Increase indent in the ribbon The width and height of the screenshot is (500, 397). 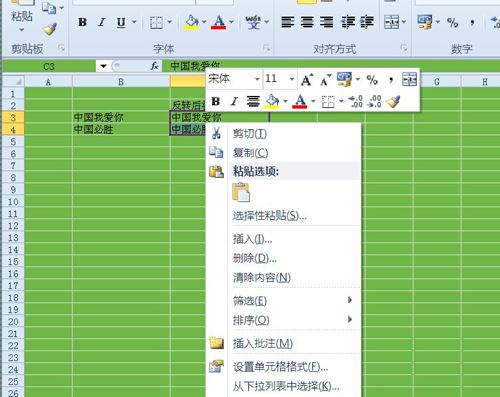[367, 22]
